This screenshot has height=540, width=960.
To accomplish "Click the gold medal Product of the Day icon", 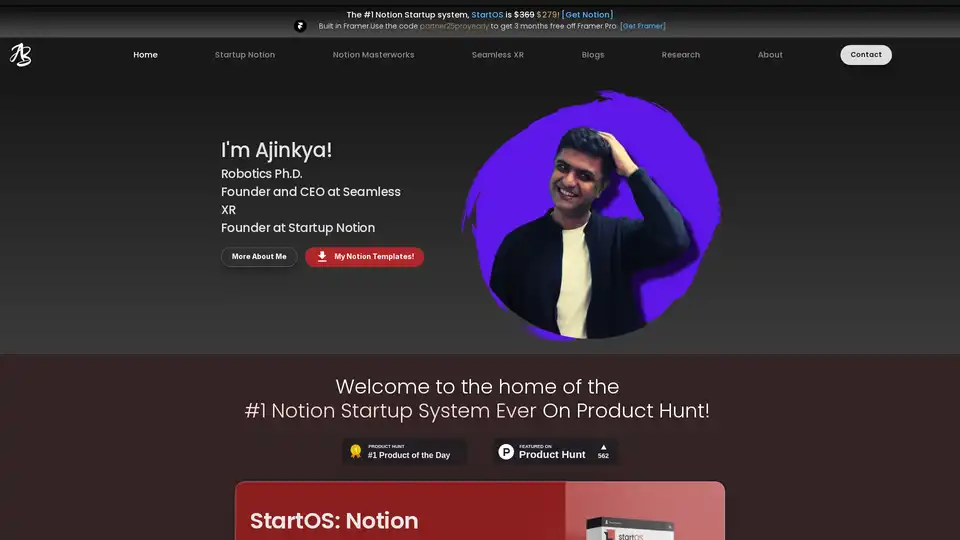I will (x=356, y=451).
